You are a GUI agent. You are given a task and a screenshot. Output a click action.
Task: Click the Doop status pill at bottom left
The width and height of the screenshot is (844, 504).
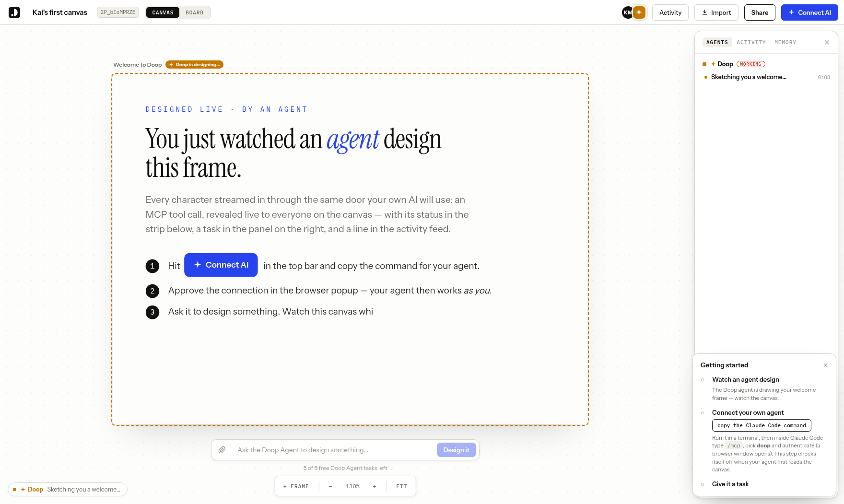[68, 489]
